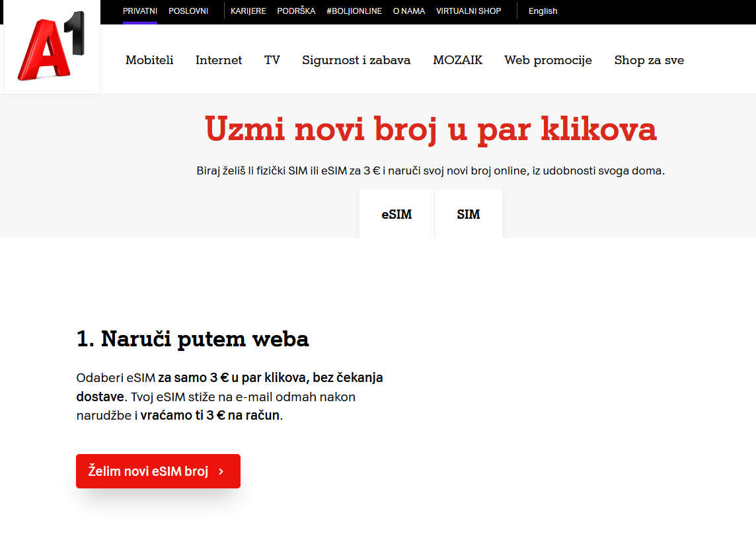Image resolution: width=756 pixels, height=534 pixels.
Task: Click the subtitle line starting Biraj želiš li fizički SIM
Action: [431, 171]
